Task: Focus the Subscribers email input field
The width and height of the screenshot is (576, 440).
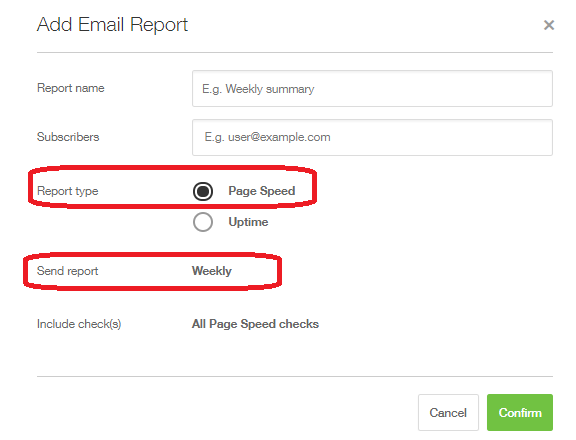Action: [x=372, y=137]
